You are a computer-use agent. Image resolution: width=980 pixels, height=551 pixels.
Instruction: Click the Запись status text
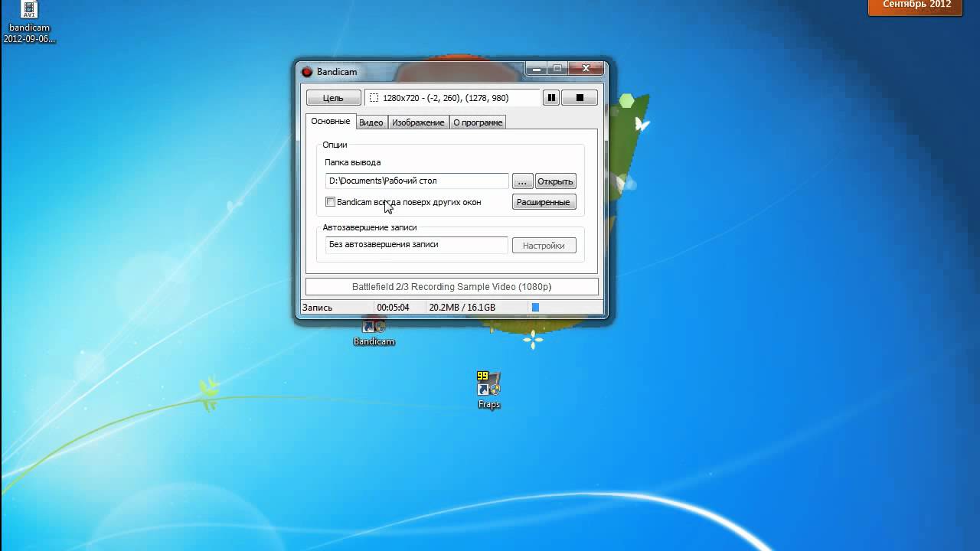317,308
